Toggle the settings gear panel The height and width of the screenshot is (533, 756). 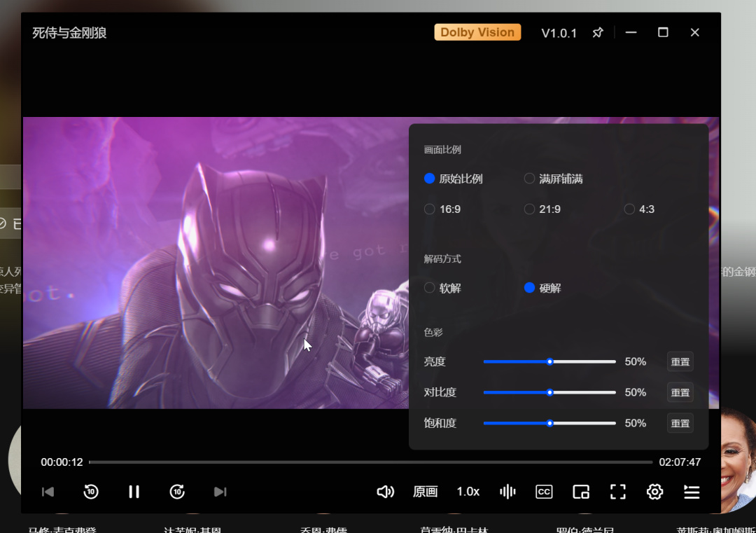pyautogui.click(x=654, y=492)
